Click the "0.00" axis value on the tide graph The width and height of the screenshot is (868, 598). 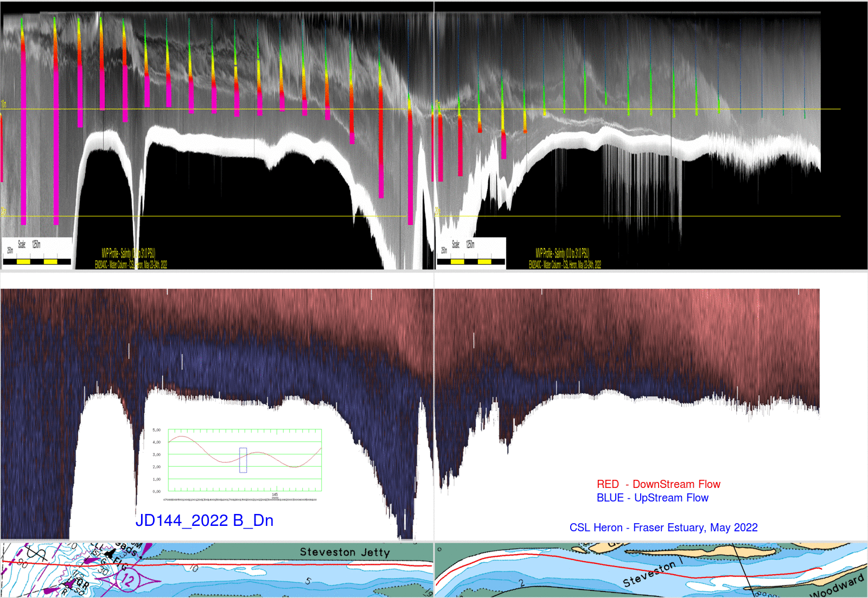click(156, 492)
